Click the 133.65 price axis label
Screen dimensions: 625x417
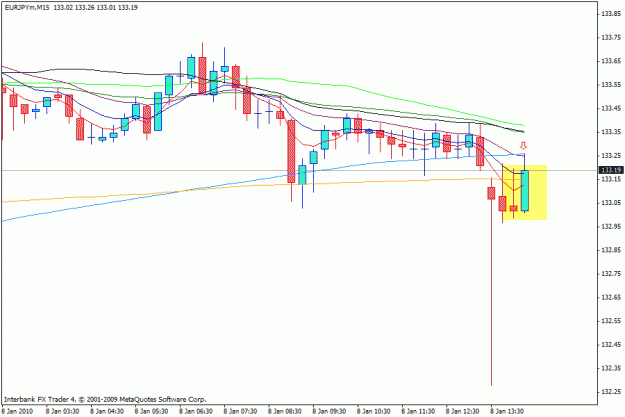pyautogui.click(x=611, y=61)
